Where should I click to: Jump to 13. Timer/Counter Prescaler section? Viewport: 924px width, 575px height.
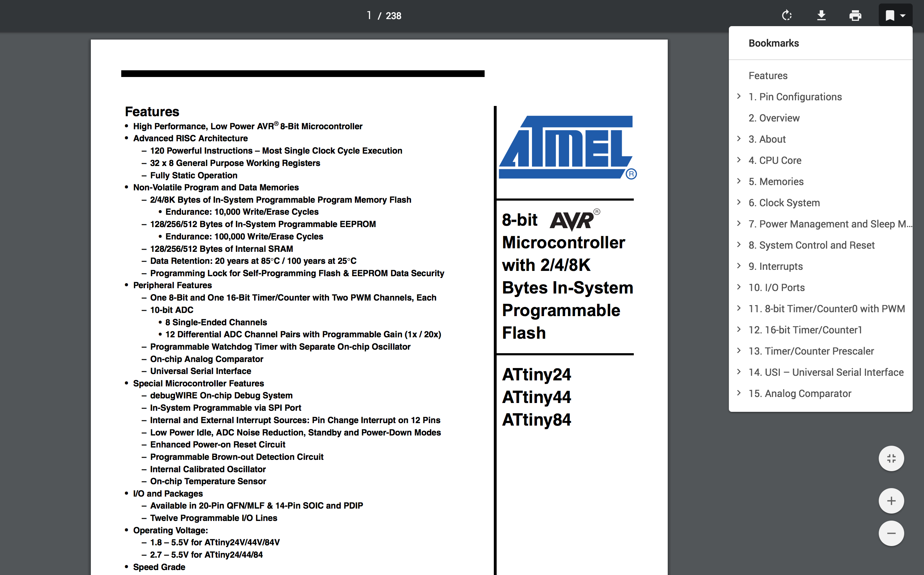(811, 351)
